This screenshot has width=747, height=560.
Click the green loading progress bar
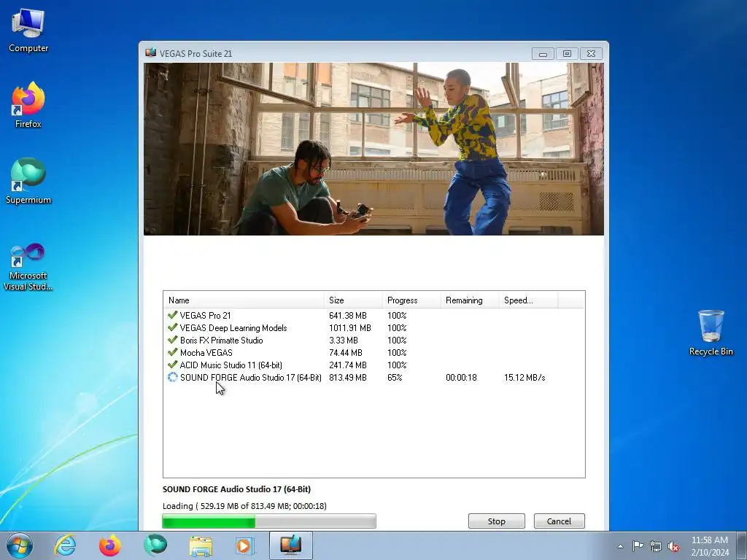[269, 521]
